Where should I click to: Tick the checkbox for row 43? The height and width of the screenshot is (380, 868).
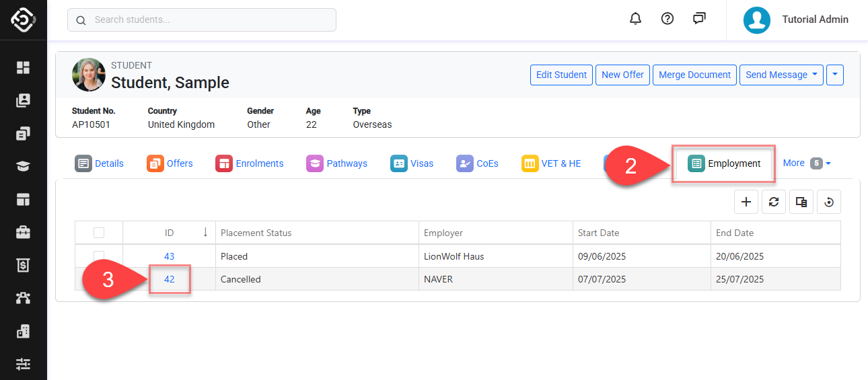point(99,256)
